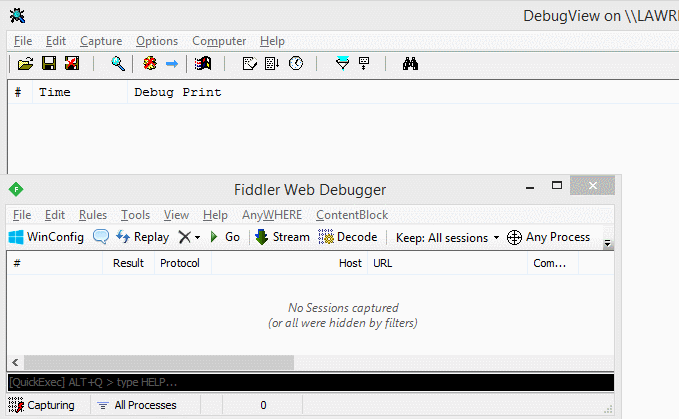Open Fiddler's Edit menu
This screenshot has height=419, width=679.
coord(55,215)
